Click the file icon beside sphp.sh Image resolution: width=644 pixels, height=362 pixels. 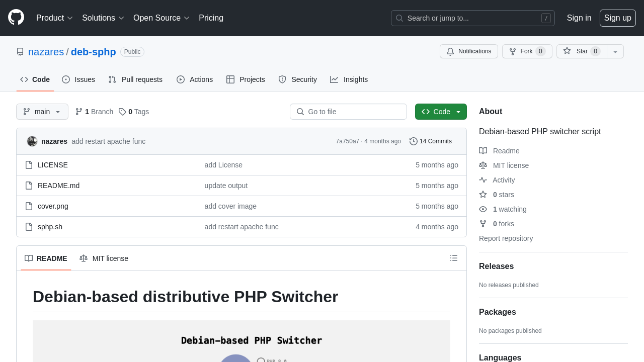pyautogui.click(x=29, y=227)
